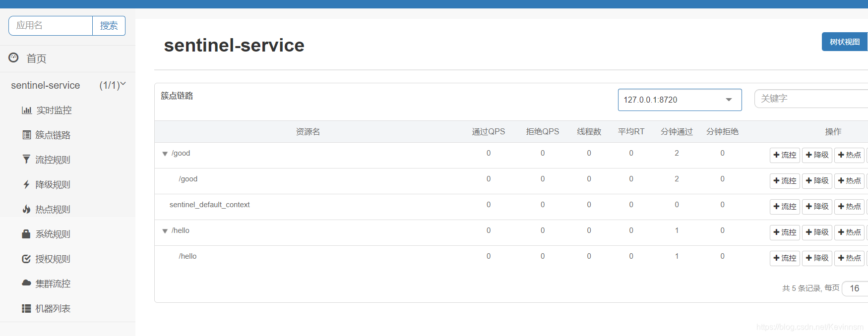Click the sentinel-service page heading
Screen dimensions: 868x336
pyautogui.click(x=234, y=45)
